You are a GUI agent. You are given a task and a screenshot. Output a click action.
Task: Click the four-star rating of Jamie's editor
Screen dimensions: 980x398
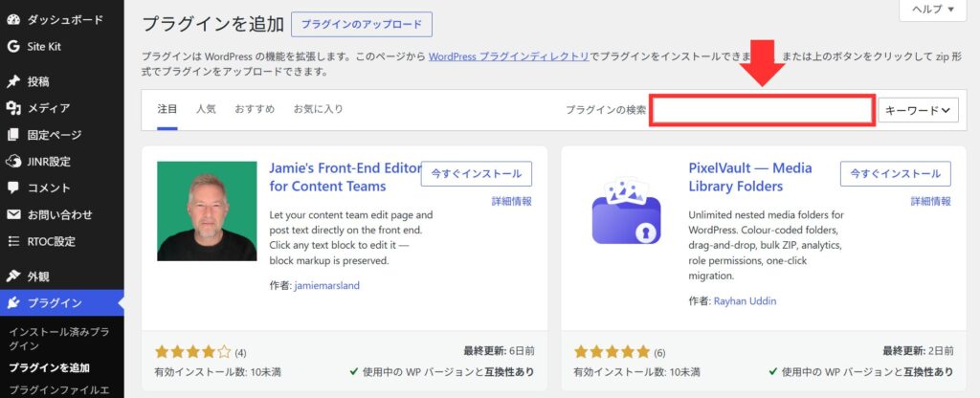[x=192, y=351]
